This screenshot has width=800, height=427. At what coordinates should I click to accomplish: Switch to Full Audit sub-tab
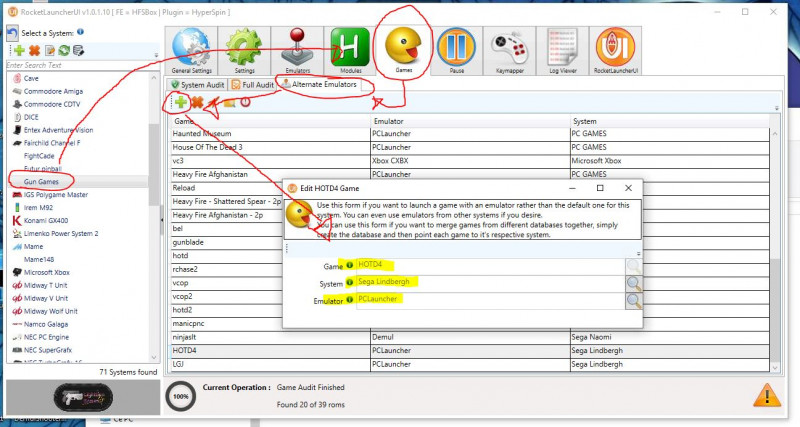(x=253, y=85)
